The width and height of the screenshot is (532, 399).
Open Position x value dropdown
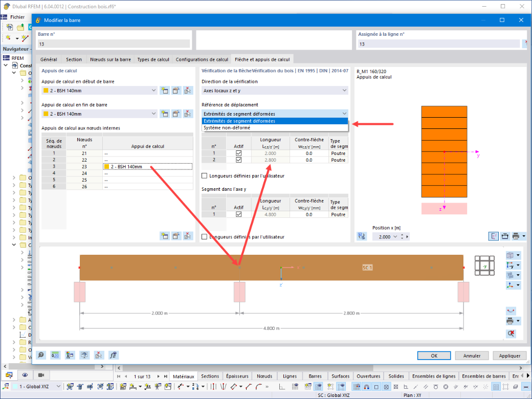click(395, 237)
